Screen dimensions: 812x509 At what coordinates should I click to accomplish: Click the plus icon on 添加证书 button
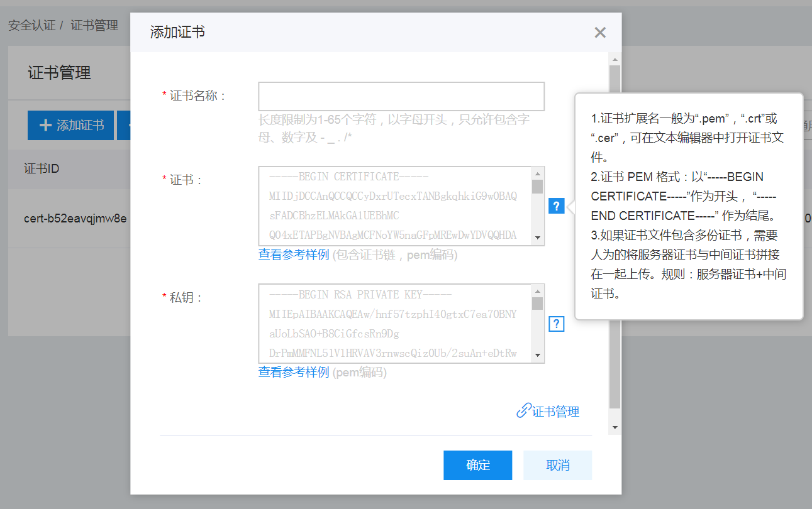[x=45, y=125]
